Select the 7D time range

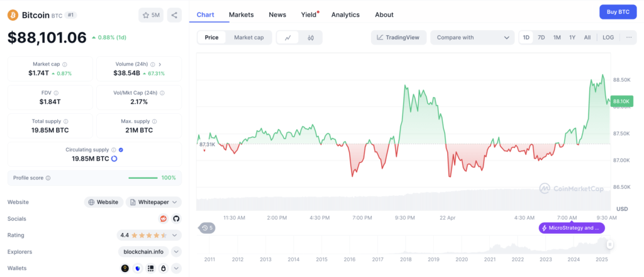[x=541, y=37]
